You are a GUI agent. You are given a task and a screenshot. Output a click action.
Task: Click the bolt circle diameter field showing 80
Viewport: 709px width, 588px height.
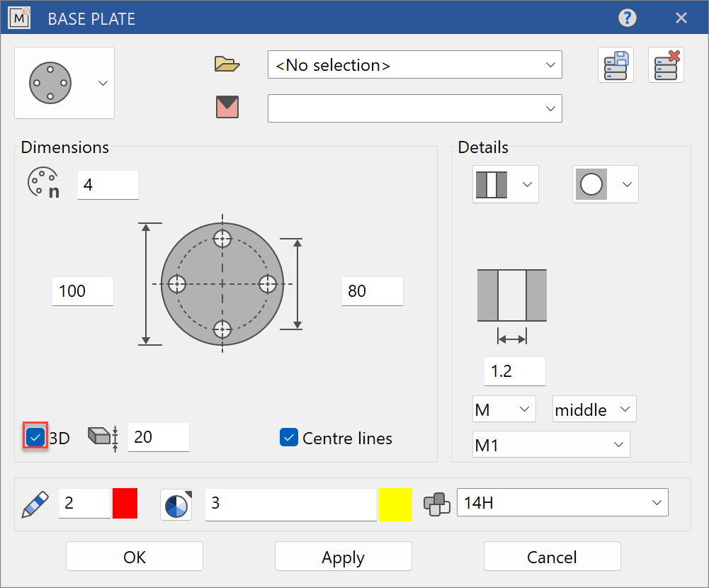click(x=372, y=291)
